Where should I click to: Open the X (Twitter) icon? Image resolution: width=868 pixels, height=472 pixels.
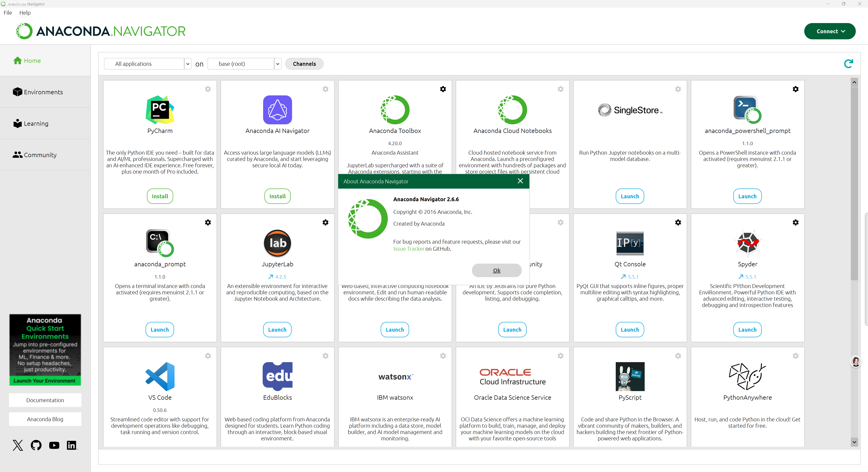[18, 445]
